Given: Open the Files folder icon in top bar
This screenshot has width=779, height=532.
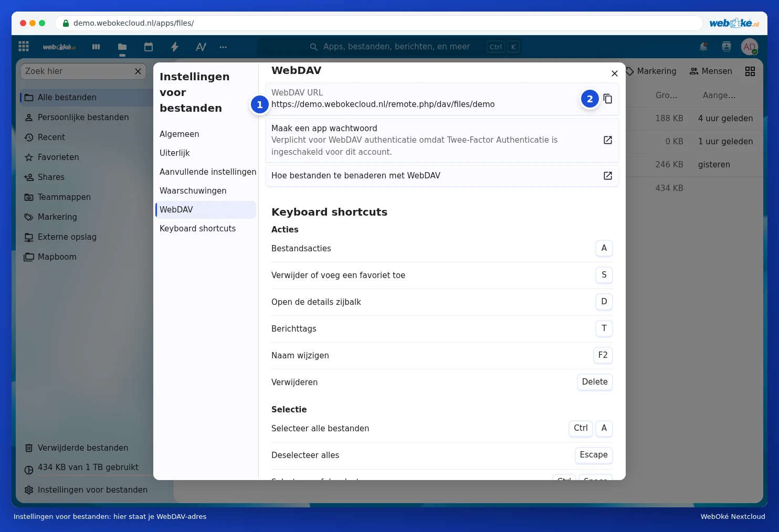Looking at the screenshot, I should pyautogui.click(x=122, y=47).
